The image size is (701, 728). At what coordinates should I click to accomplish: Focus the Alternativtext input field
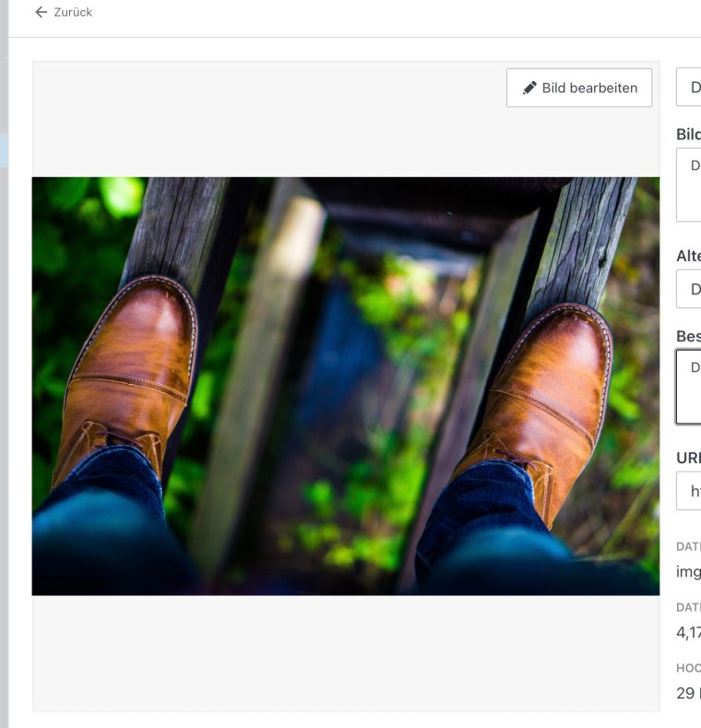click(x=689, y=289)
